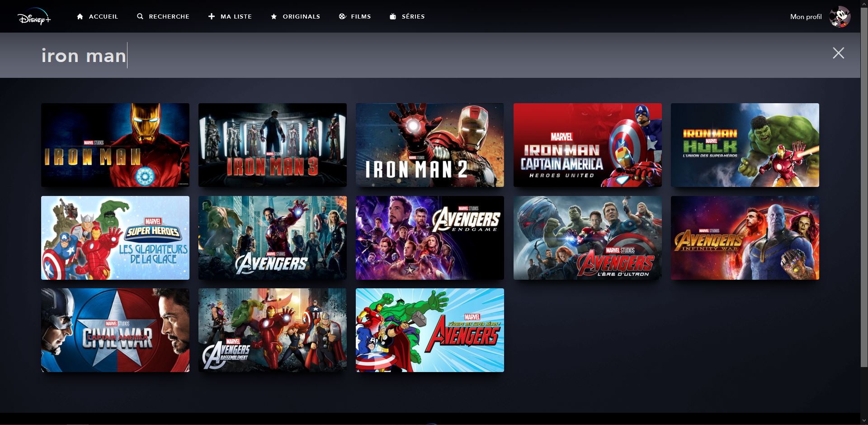Open the Mickey Mouse profile avatar
This screenshot has width=868, height=425.
click(840, 17)
